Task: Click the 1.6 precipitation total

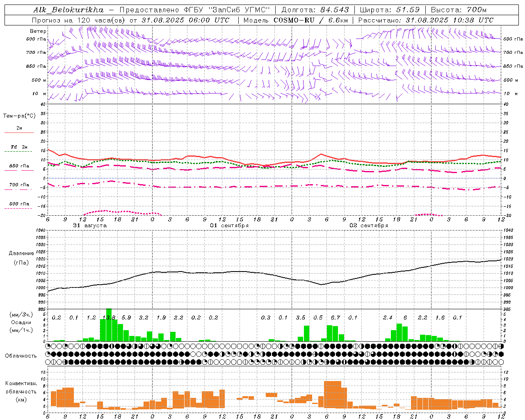Action: coord(440,317)
